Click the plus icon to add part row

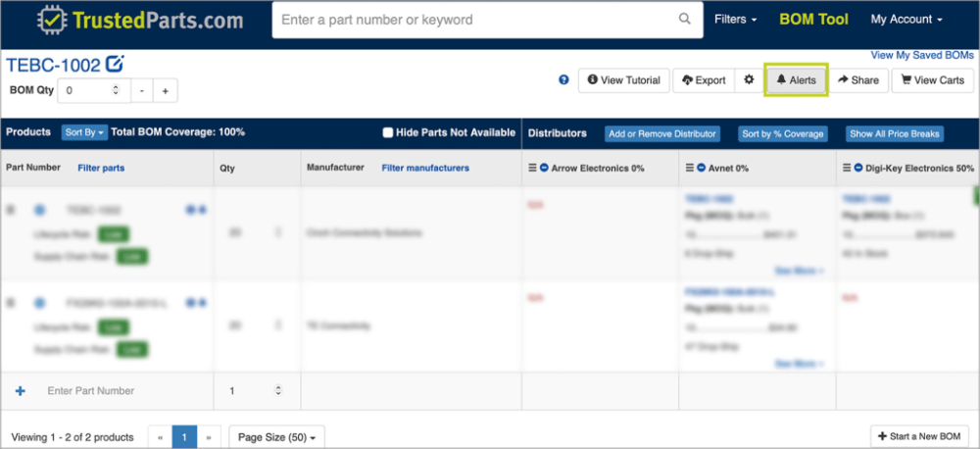(x=21, y=391)
